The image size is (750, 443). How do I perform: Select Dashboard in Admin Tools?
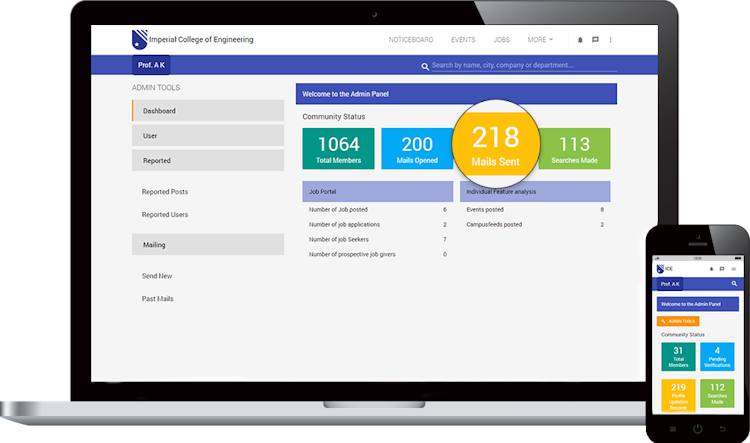point(208,111)
